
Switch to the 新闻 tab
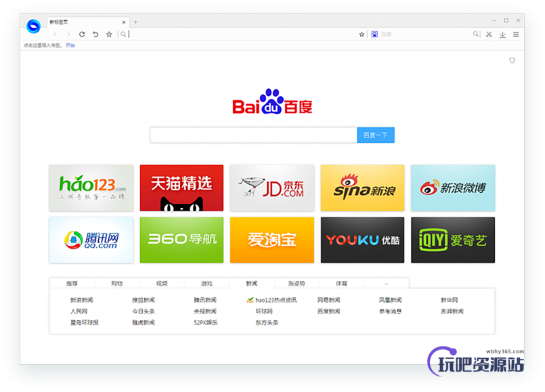point(252,283)
